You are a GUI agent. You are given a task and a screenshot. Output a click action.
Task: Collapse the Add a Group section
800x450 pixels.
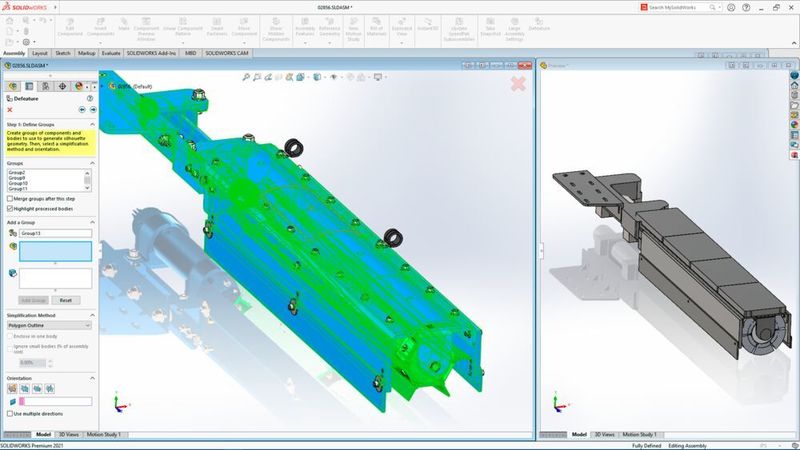tap(92, 222)
